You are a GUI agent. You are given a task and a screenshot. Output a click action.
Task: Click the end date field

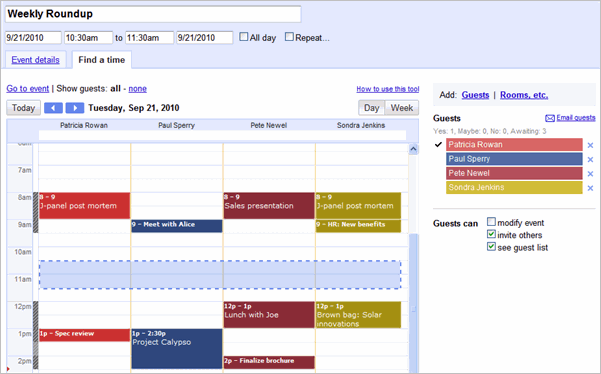tap(204, 38)
